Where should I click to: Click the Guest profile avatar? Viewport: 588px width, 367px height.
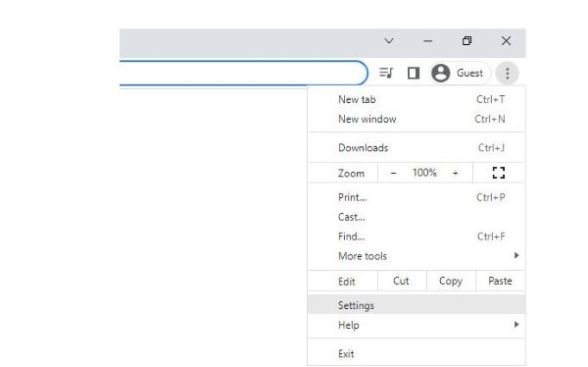point(440,73)
